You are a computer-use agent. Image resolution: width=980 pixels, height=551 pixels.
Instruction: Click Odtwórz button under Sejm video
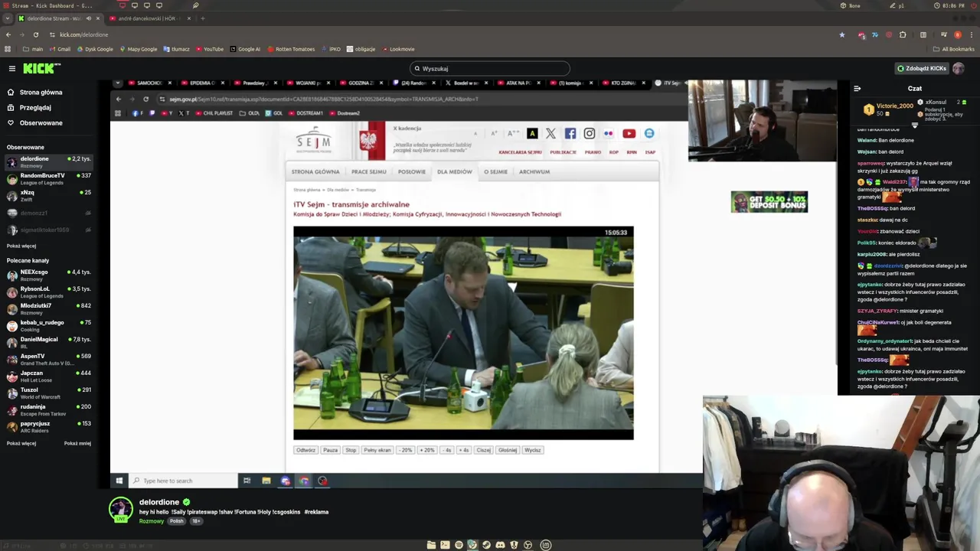click(x=305, y=450)
